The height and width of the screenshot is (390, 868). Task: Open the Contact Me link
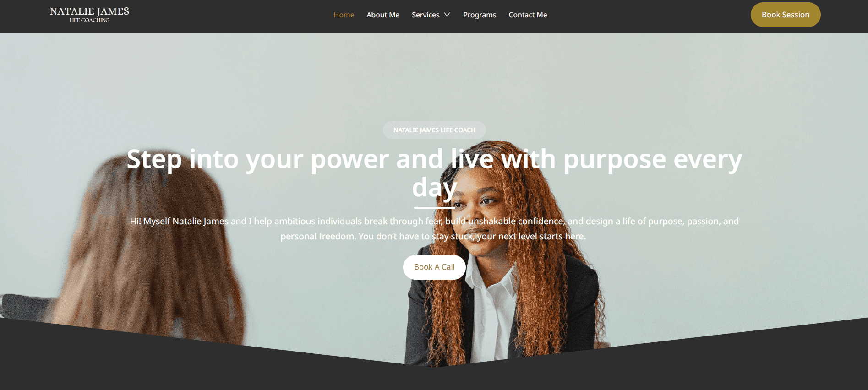click(x=528, y=15)
